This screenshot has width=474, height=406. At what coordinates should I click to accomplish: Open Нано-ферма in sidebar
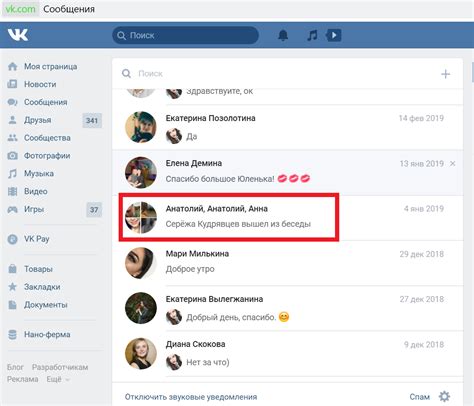47,334
